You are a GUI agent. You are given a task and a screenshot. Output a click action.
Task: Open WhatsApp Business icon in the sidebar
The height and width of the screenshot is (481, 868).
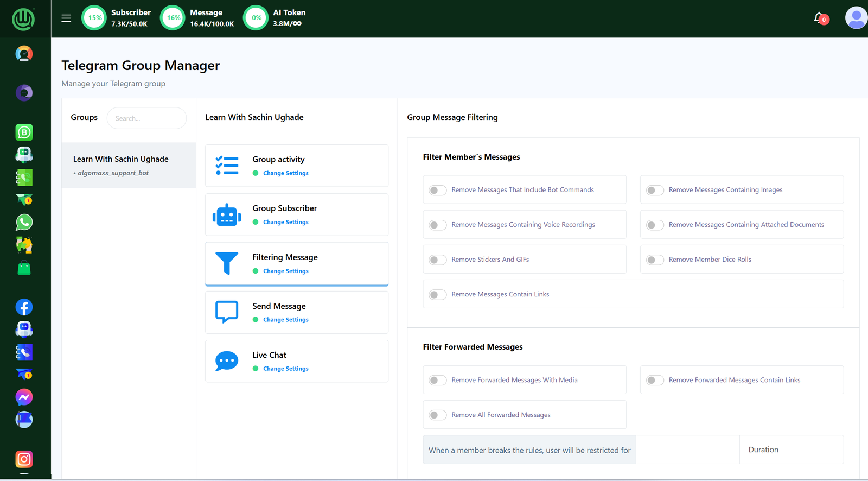(24, 132)
